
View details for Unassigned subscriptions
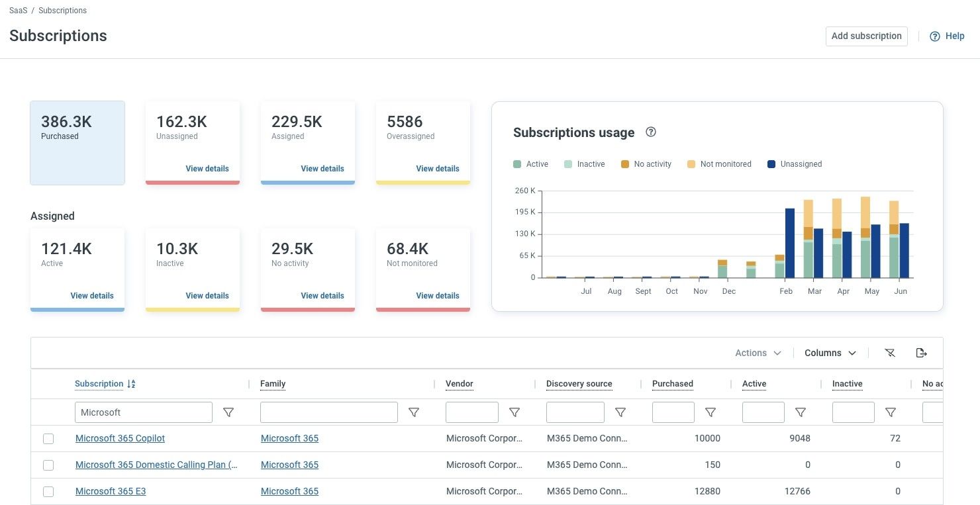[x=207, y=169]
